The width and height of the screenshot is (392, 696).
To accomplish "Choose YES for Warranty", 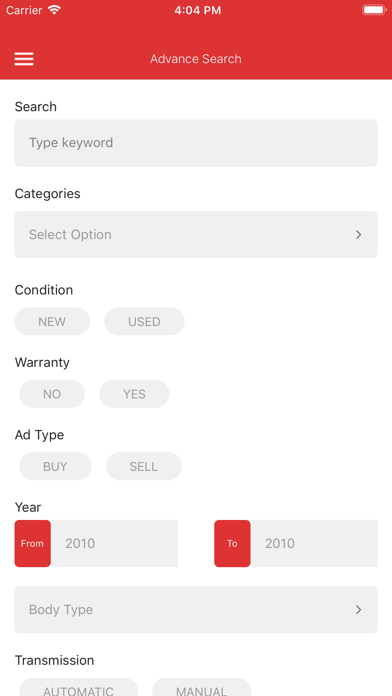I will point(135,394).
